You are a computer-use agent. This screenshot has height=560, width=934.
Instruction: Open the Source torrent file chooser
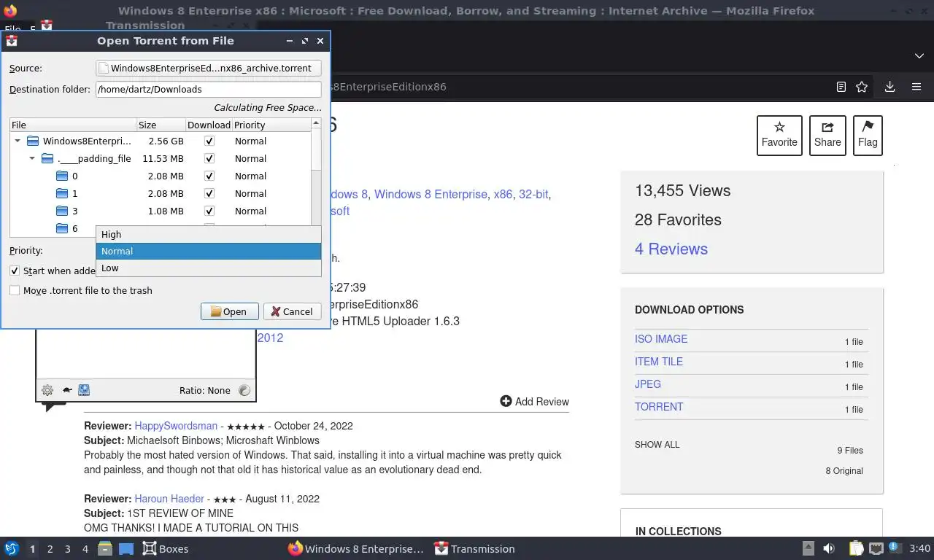click(209, 68)
